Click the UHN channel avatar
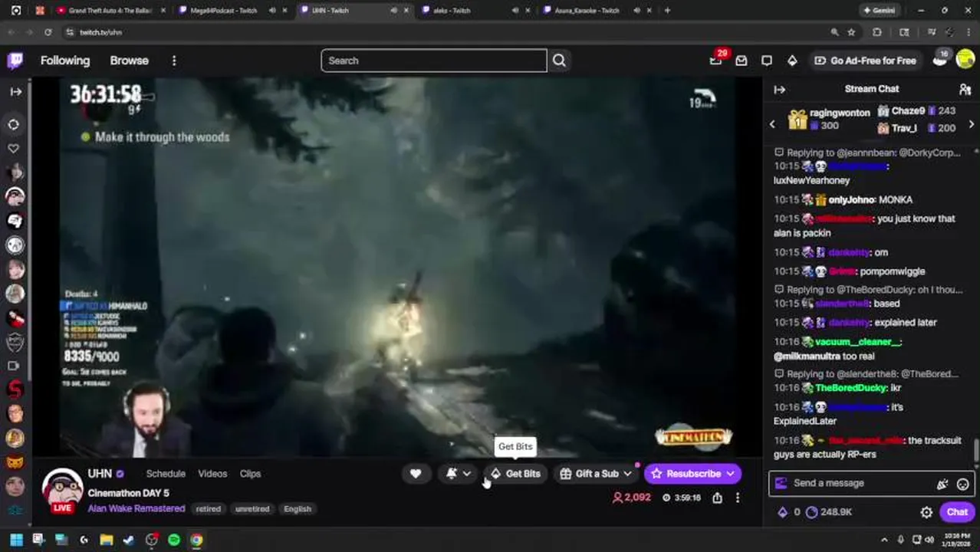The image size is (980, 552). coord(62,488)
